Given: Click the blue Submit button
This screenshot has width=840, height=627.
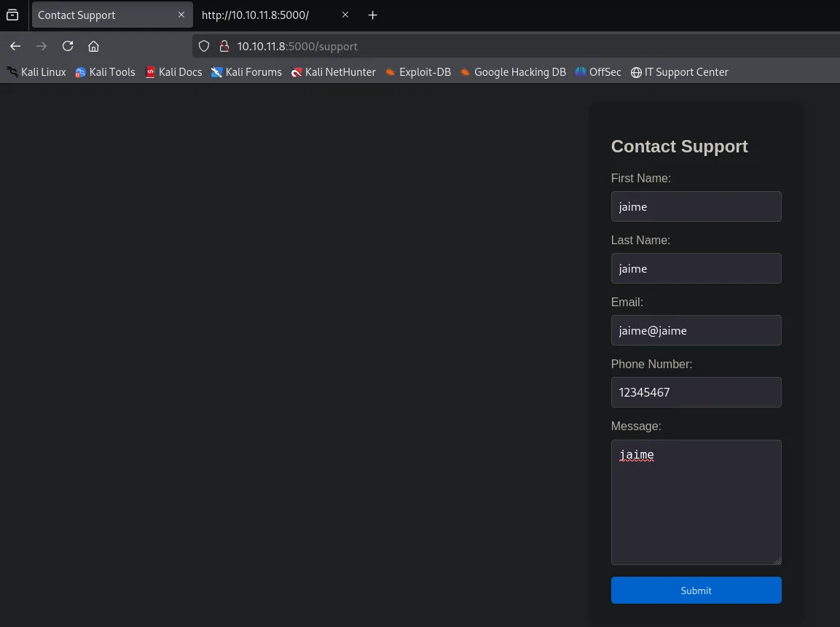Looking at the screenshot, I should (x=696, y=590).
